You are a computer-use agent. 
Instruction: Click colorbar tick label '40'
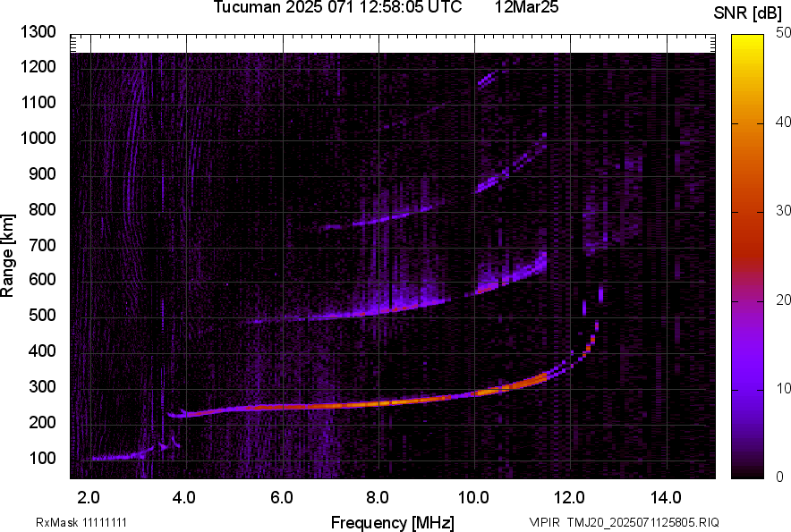click(783, 122)
